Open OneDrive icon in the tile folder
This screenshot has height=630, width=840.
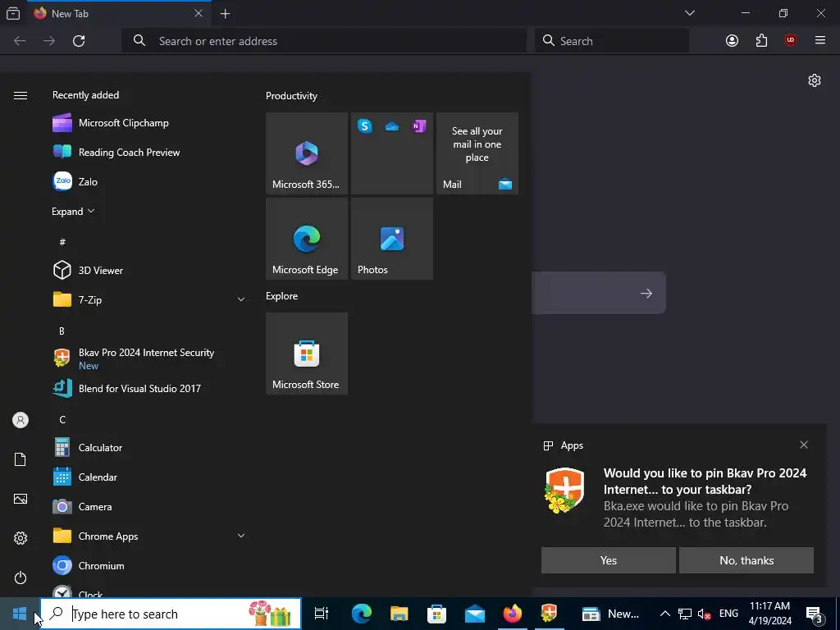[392, 126]
